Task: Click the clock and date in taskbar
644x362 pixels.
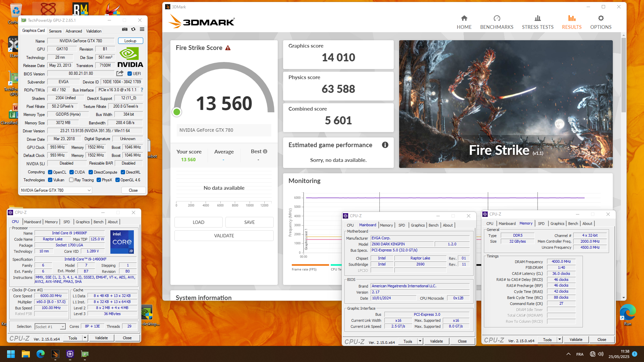Action: (x=619, y=354)
